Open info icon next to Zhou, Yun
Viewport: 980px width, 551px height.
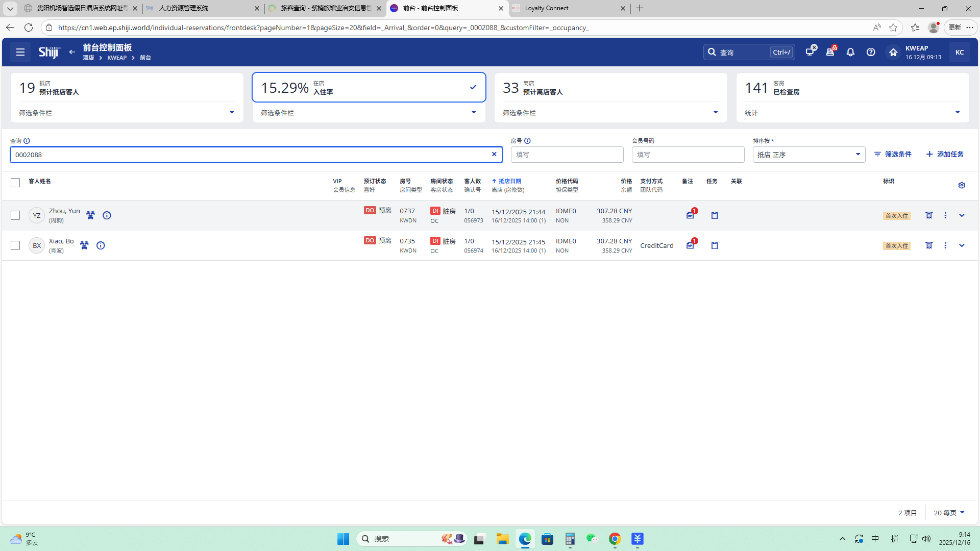[x=107, y=215]
